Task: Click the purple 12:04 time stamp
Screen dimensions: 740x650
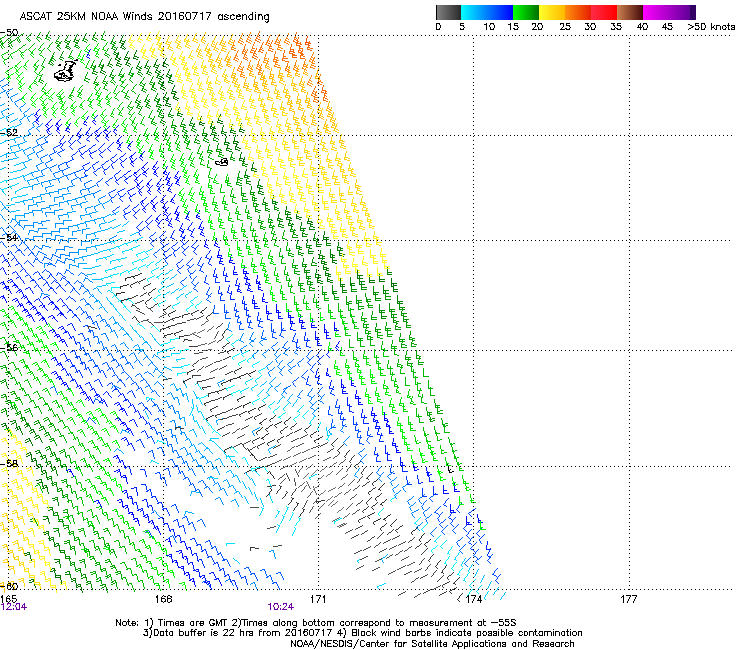Action: click(x=14, y=607)
